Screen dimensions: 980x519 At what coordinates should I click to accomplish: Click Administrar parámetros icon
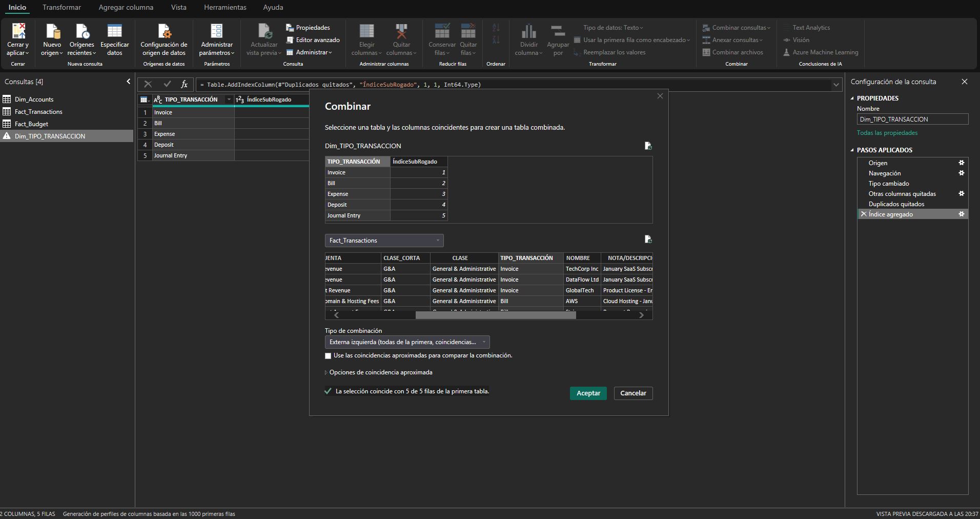[x=217, y=31]
